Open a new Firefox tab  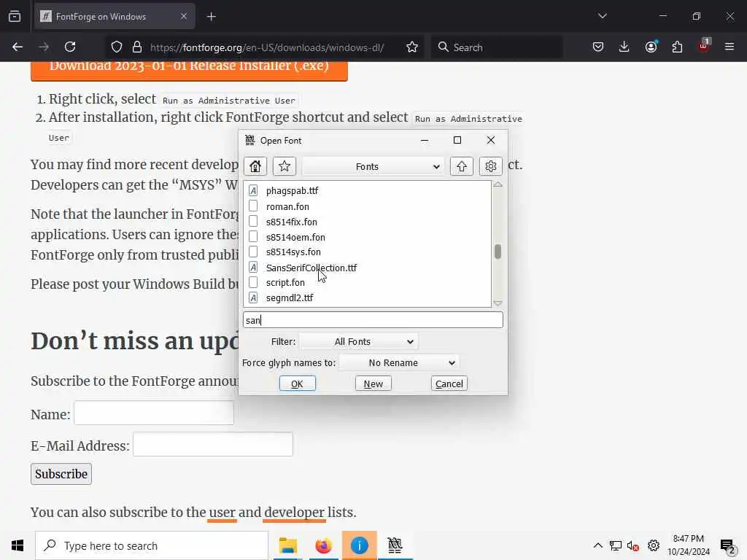point(212,17)
